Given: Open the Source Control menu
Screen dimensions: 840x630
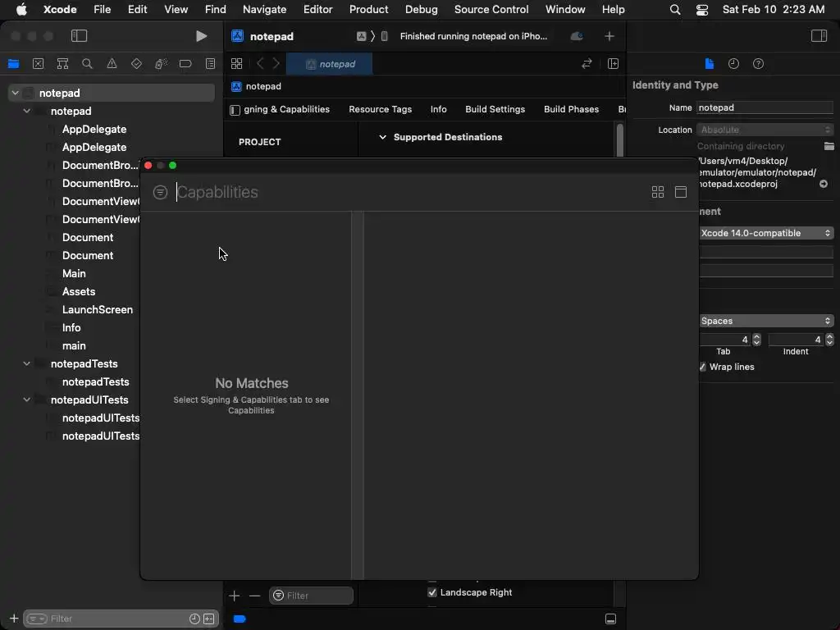Looking at the screenshot, I should pos(491,9).
